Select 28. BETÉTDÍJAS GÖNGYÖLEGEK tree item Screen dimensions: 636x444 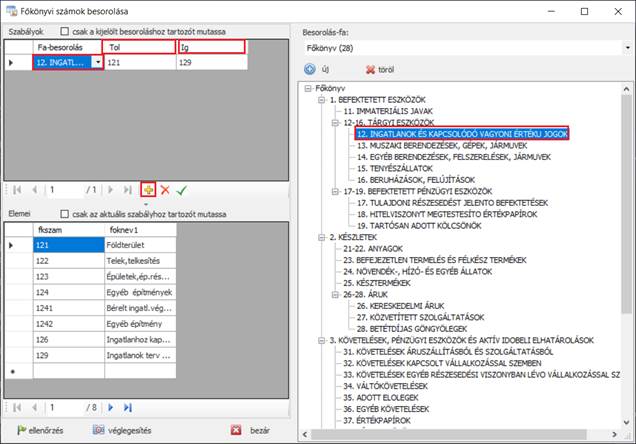point(412,328)
